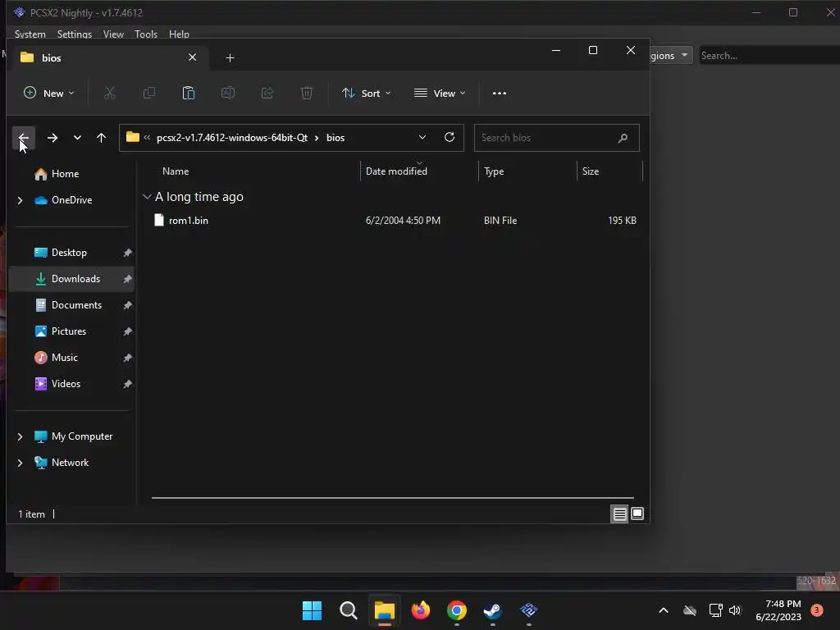The width and height of the screenshot is (840, 630).
Task: Show hidden tray icons chevron
Action: [663, 610]
